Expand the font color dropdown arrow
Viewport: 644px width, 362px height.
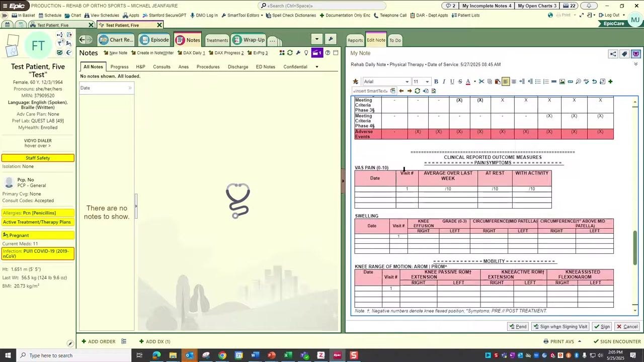pos(474,81)
